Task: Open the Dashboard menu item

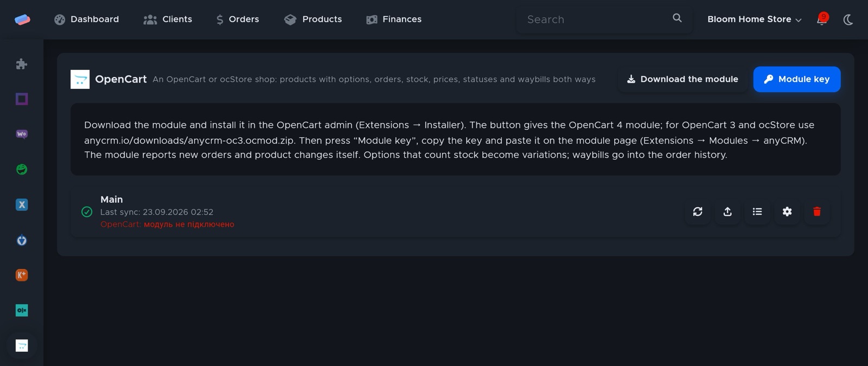Action: 86,20
